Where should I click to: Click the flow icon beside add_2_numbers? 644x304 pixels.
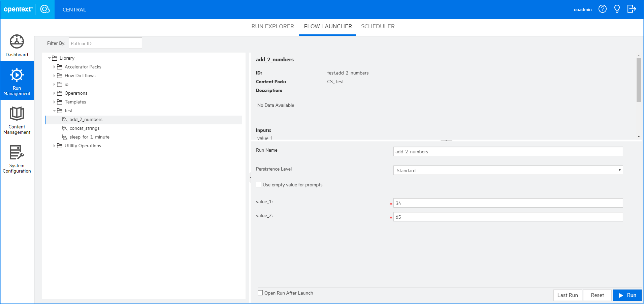pos(64,119)
